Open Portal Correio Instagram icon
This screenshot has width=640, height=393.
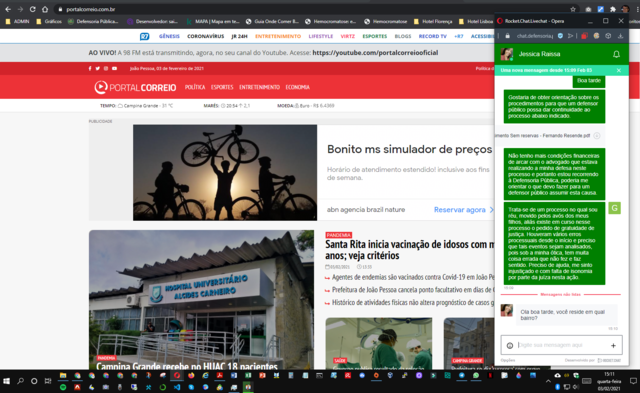[106, 69]
